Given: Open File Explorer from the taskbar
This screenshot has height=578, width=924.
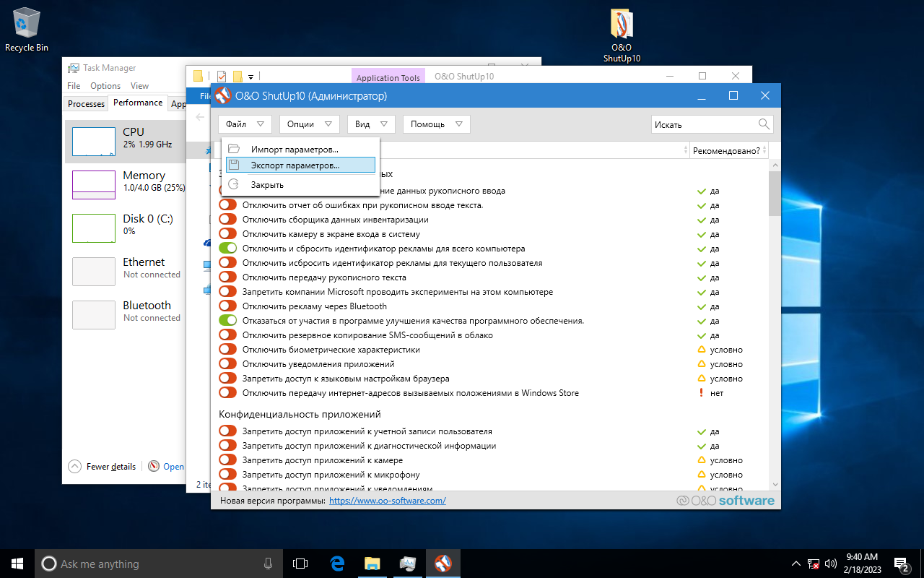Looking at the screenshot, I should click(372, 564).
